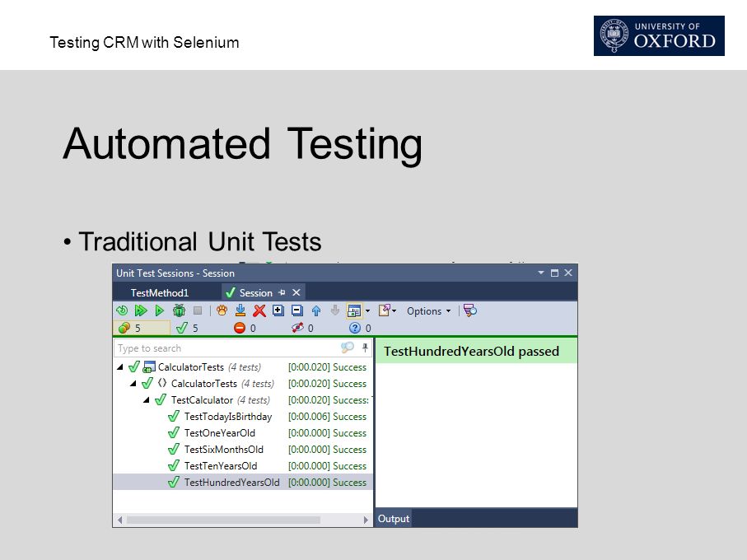Click the horizontal scrollbar thumb in test tree
Image resolution: width=747 pixels, height=560 pixels.
click(x=223, y=520)
